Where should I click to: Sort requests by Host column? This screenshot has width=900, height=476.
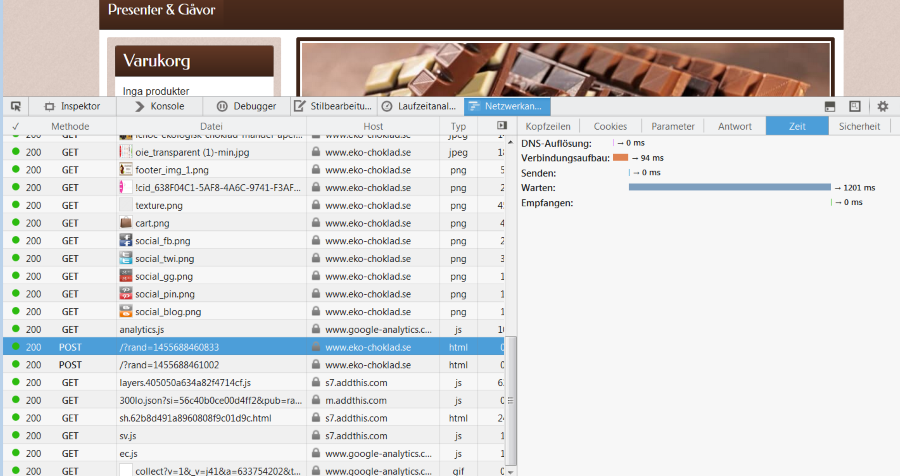point(373,126)
